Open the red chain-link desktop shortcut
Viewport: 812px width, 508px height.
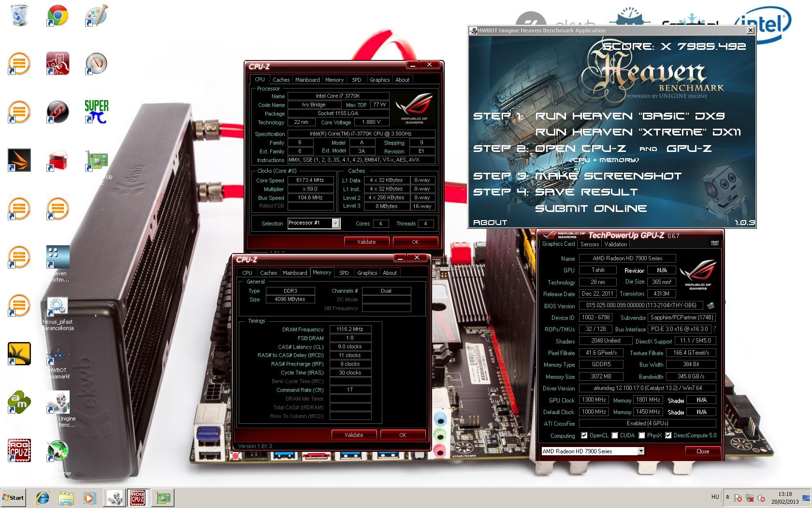coord(58,111)
